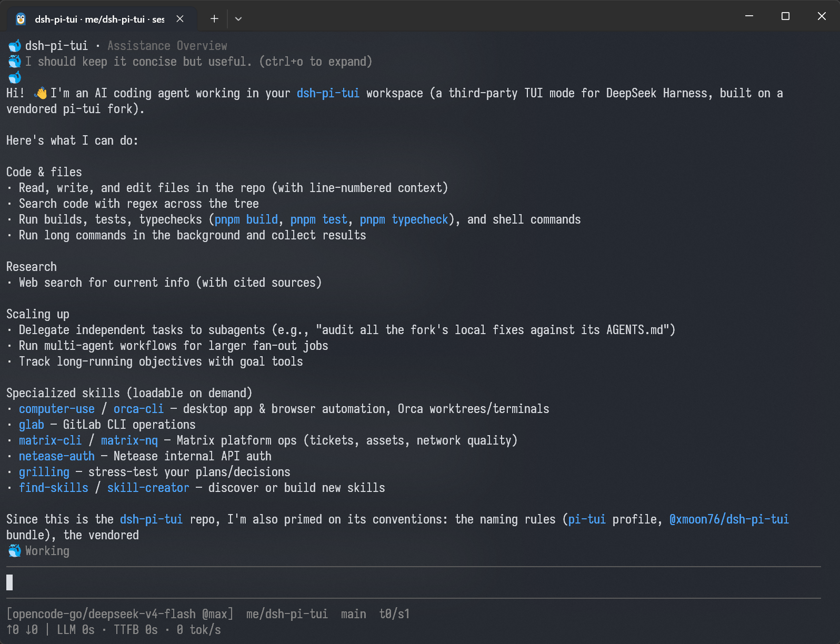Click the penguin icon on the terminal tab
Screen dimensions: 840x644
[21, 19]
